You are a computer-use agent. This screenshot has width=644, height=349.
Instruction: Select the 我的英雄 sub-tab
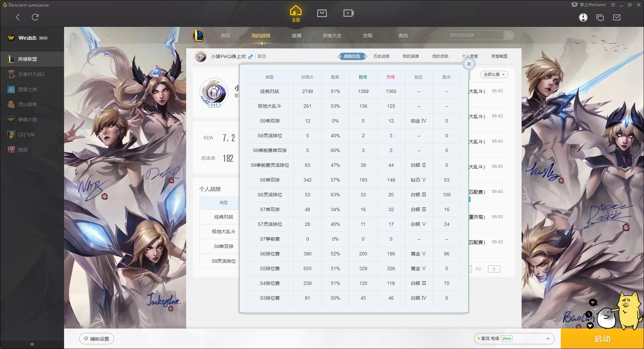411,56
